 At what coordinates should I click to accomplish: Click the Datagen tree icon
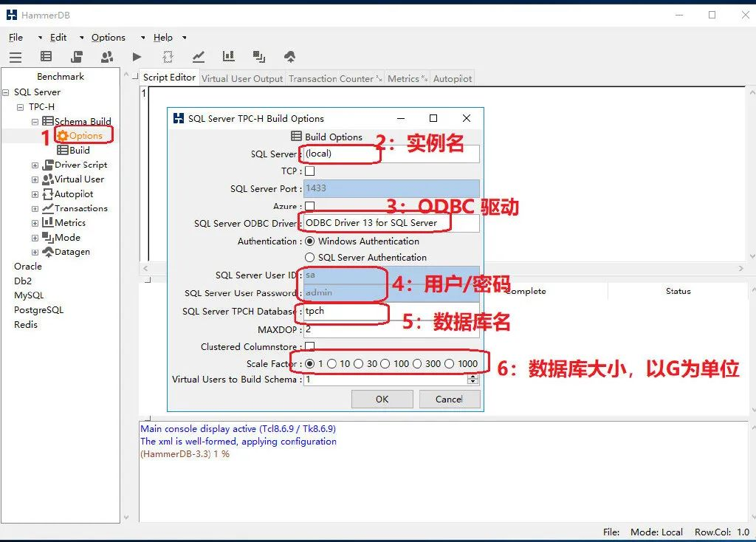point(48,252)
